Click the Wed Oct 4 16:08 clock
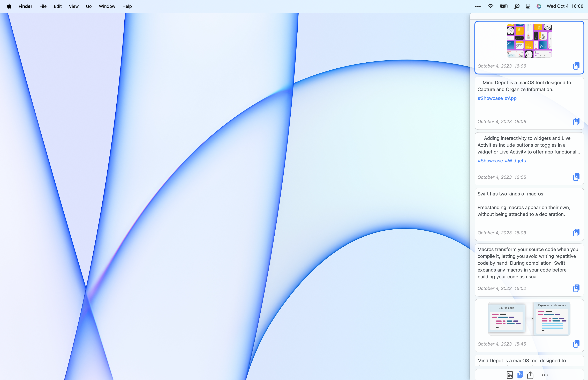Screen dimensions: 588x380 tap(565, 6)
